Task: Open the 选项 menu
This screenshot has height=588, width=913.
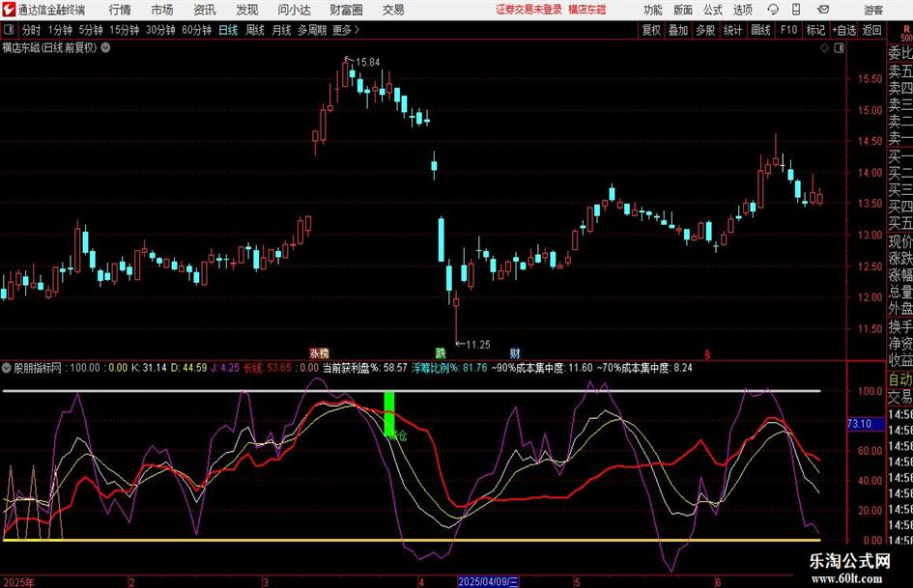Action: point(742,10)
